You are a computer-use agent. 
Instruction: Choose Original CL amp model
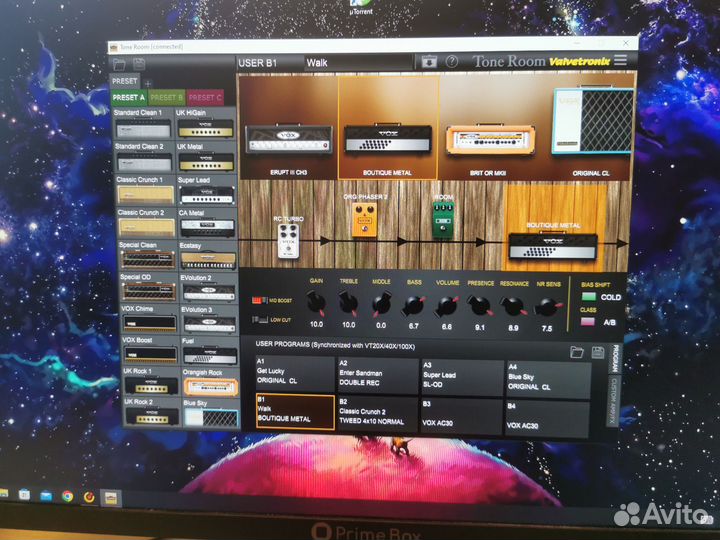[592, 121]
